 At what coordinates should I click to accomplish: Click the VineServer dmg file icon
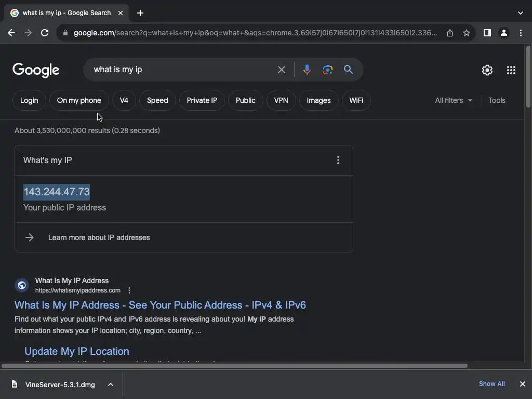coord(14,384)
